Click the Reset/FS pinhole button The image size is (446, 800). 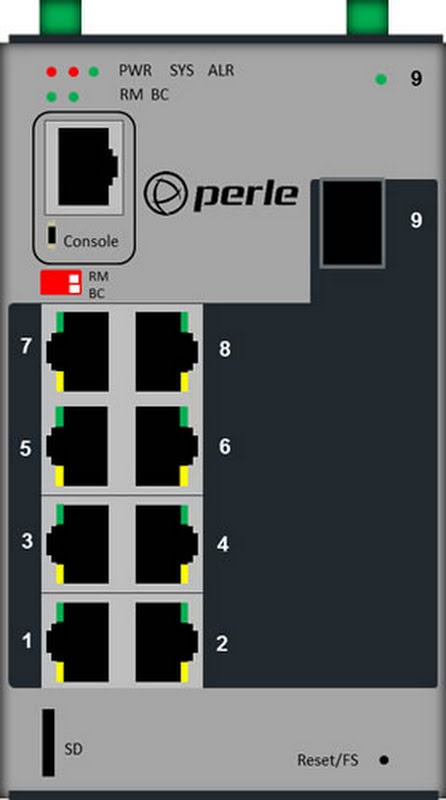(x=384, y=760)
